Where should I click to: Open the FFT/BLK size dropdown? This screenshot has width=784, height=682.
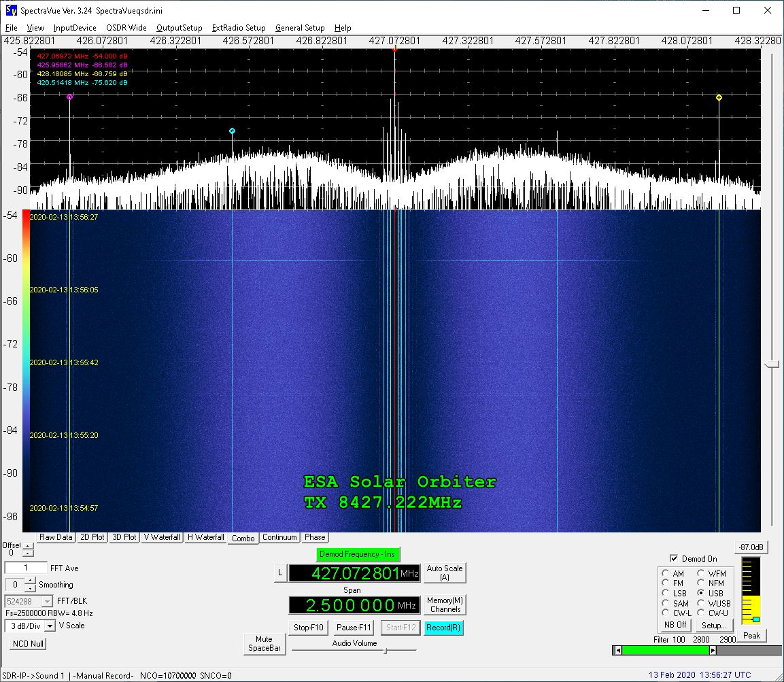(x=46, y=601)
